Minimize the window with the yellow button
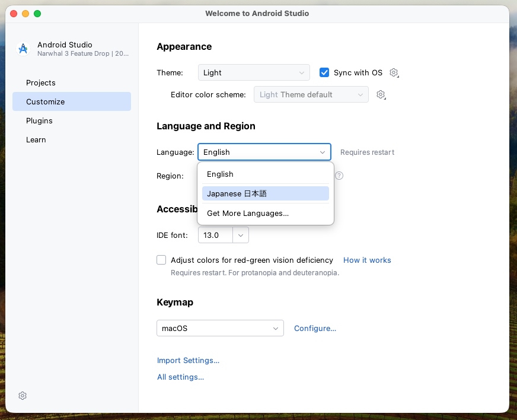 click(25, 14)
